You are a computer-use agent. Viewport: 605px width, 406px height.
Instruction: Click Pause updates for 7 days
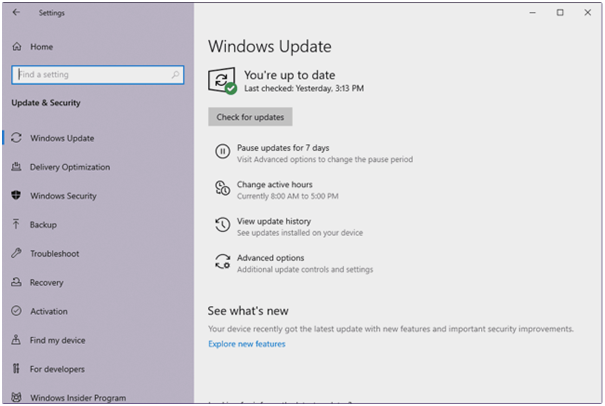[283, 148]
